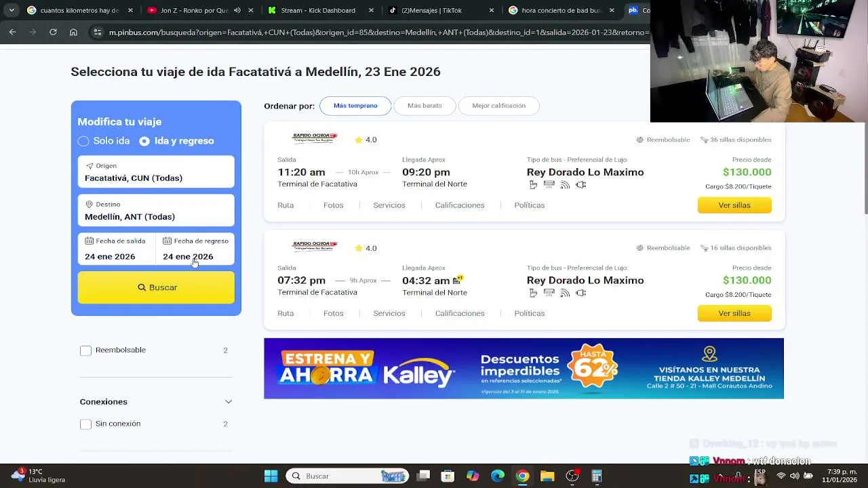
Task: Reload the current page
Action: point(53,32)
